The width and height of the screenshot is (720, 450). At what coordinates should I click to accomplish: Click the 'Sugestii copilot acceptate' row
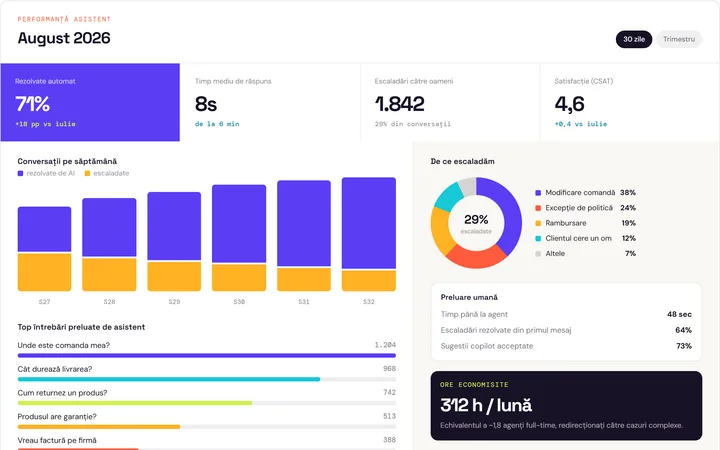pos(566,346)
